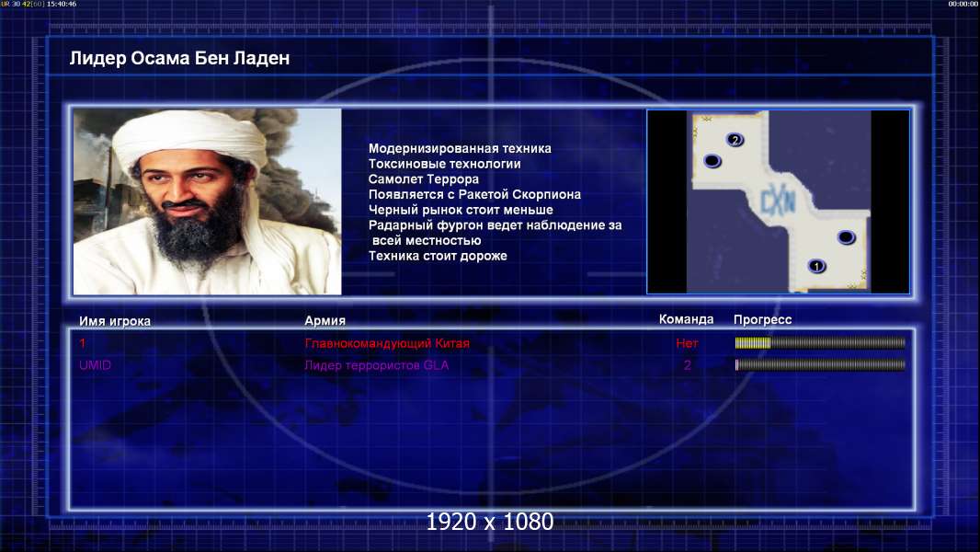Click the 'Армия' column header

(x=325, y=320)
